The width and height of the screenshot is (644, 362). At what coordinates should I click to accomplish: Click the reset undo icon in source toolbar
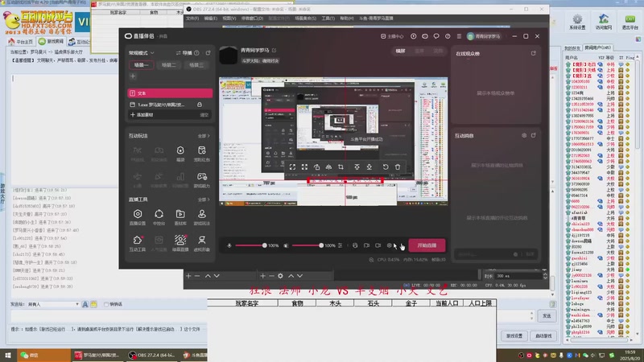click(x=386, y=167)
